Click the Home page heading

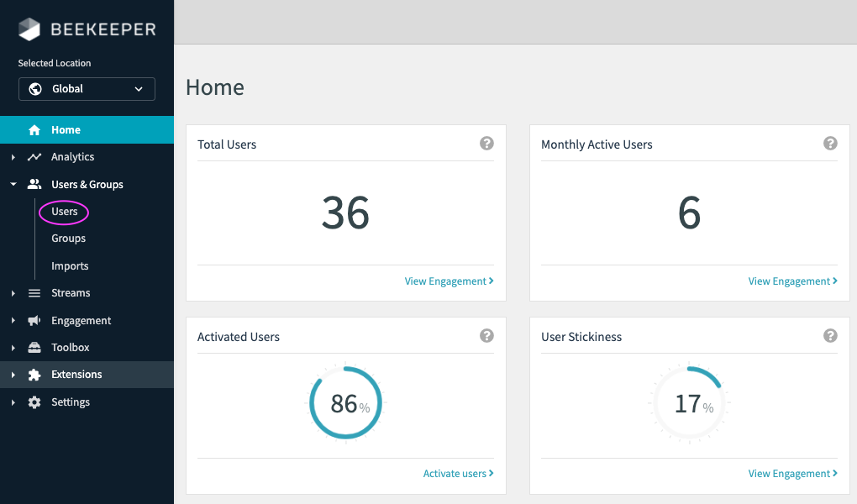click(215, 87)
